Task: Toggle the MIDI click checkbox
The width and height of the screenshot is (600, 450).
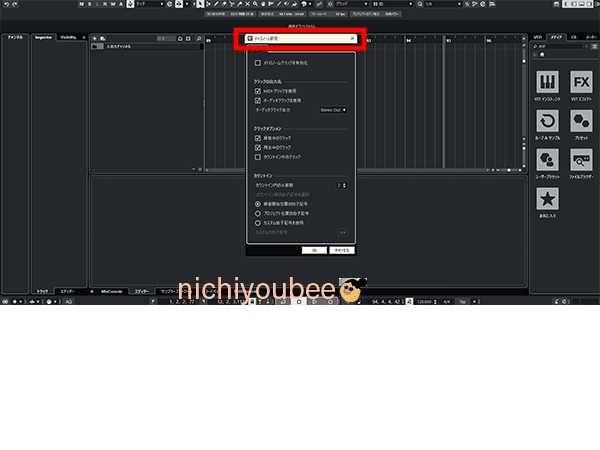Action: pyautogui.click(x=257, y=91)
